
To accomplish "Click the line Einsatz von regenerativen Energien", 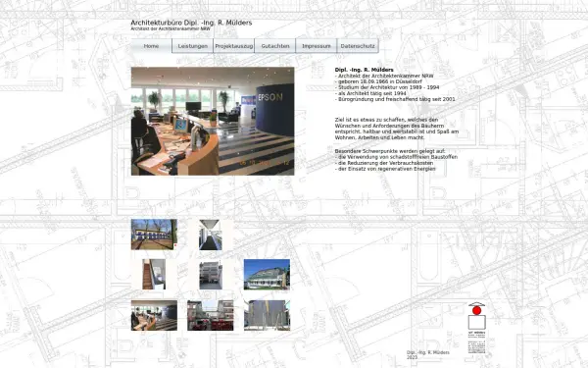I will (x=385, y=169).
